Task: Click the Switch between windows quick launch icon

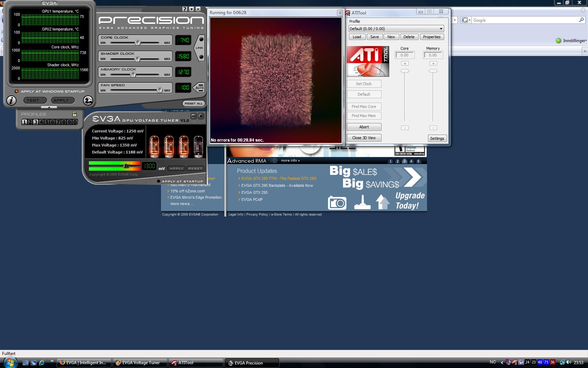Action: pyautogui.click(x=34, y=363)
